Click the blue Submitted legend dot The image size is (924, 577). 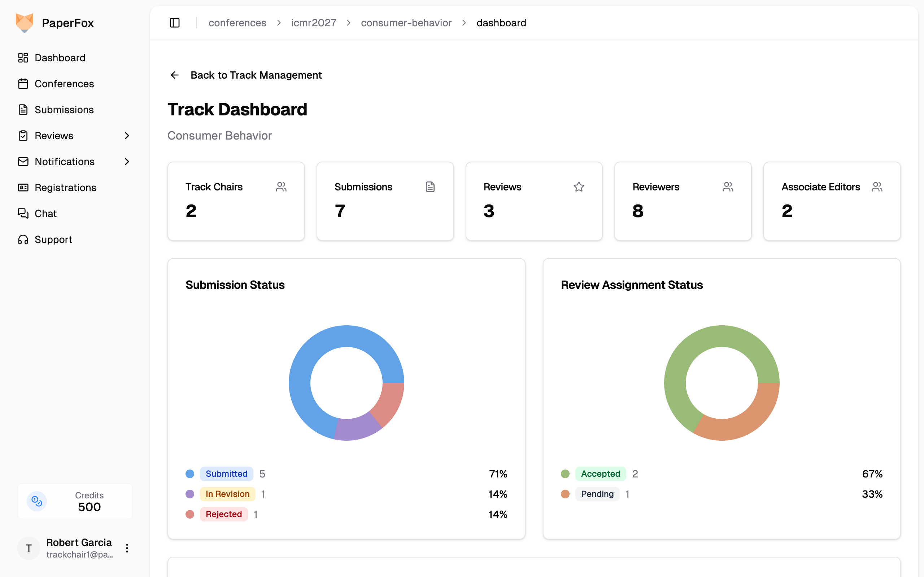pyautogui.click(x=190, y=474)
